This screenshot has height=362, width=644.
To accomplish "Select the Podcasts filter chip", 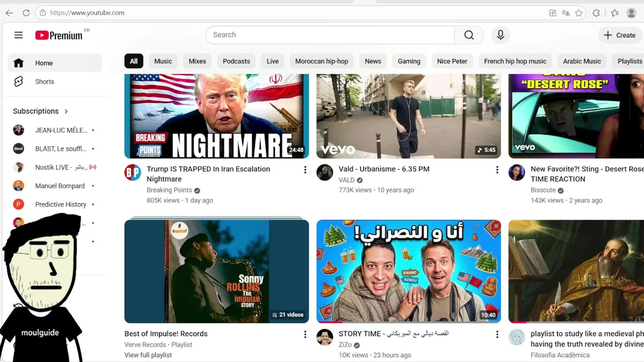I will 236,61.
